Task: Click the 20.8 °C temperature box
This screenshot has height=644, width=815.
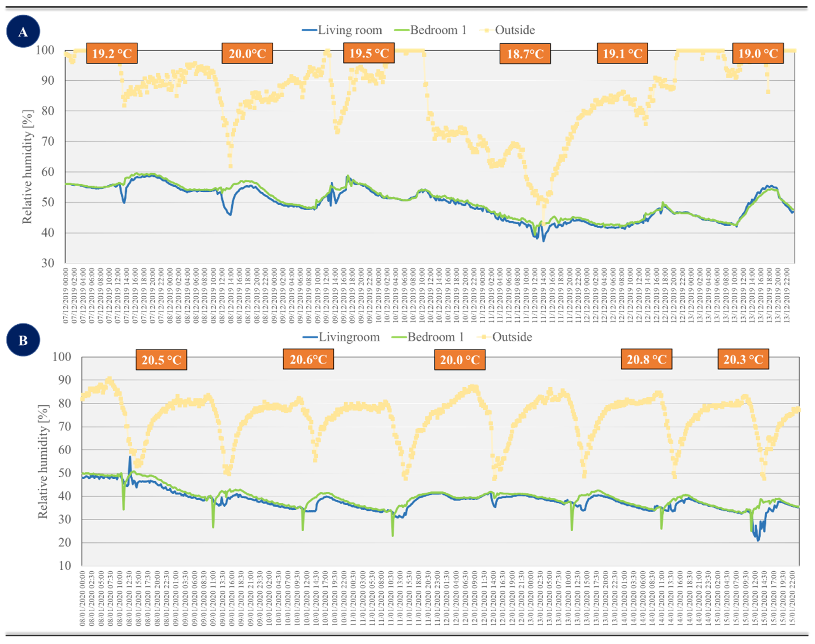Action: click(646, 359)
